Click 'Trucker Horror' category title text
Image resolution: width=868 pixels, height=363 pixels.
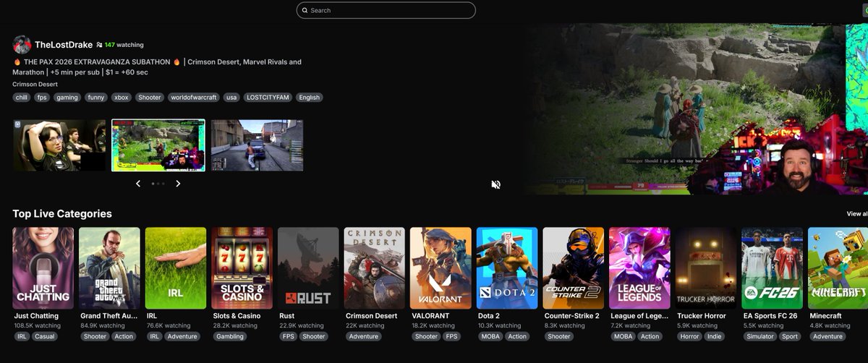702,316
